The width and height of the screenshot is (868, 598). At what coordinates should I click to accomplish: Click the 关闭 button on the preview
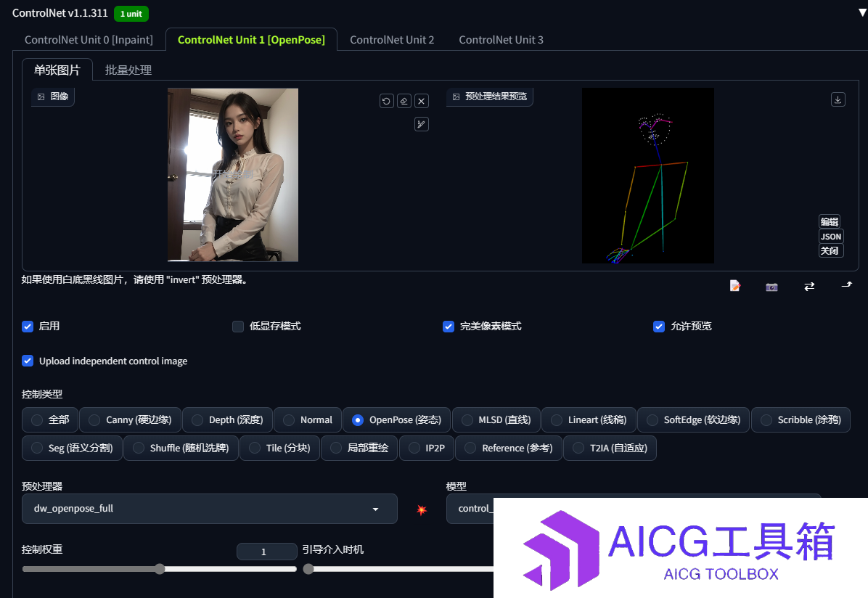(x=830, y=251)
